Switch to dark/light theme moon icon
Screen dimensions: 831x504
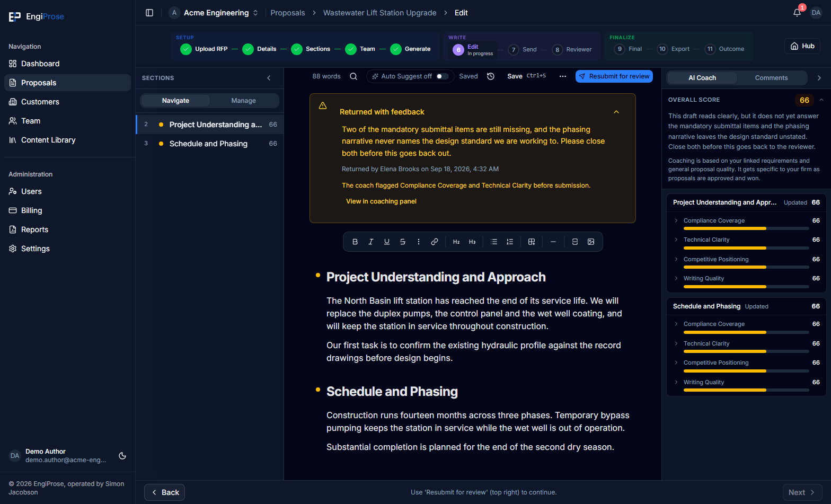(x=122, y=456)
